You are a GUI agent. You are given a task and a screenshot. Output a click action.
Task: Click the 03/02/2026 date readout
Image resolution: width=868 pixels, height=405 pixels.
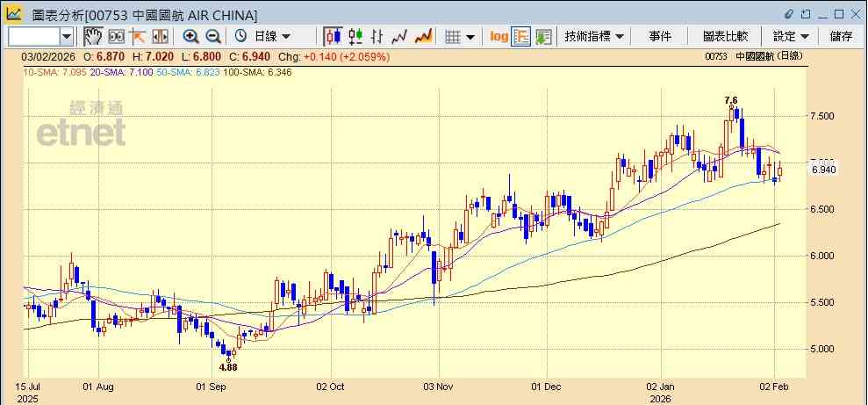tap(50, 56)
